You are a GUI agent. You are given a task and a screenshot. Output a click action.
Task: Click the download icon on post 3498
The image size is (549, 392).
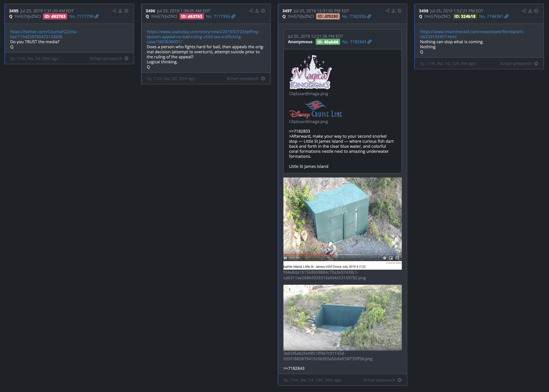[530, 11]
